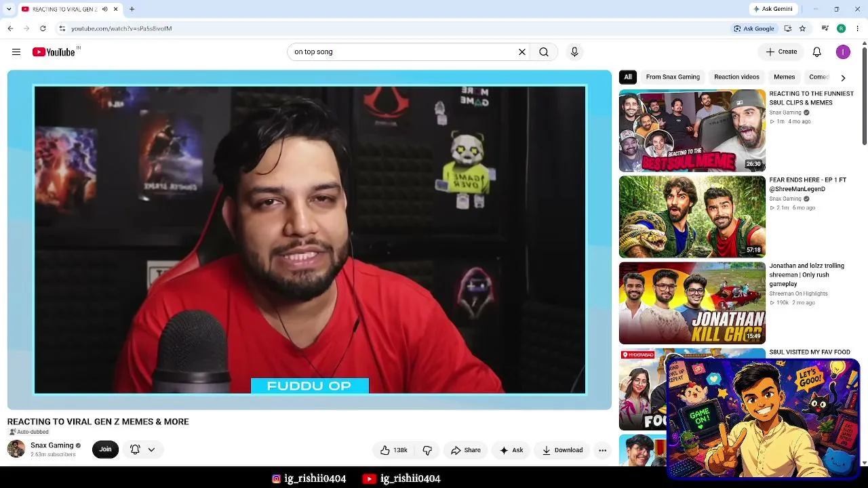Image resolution: width=868 pixels, height=488 pixels.
Task: Click the Auto-dubbed label
Action: tap(28, 432)
